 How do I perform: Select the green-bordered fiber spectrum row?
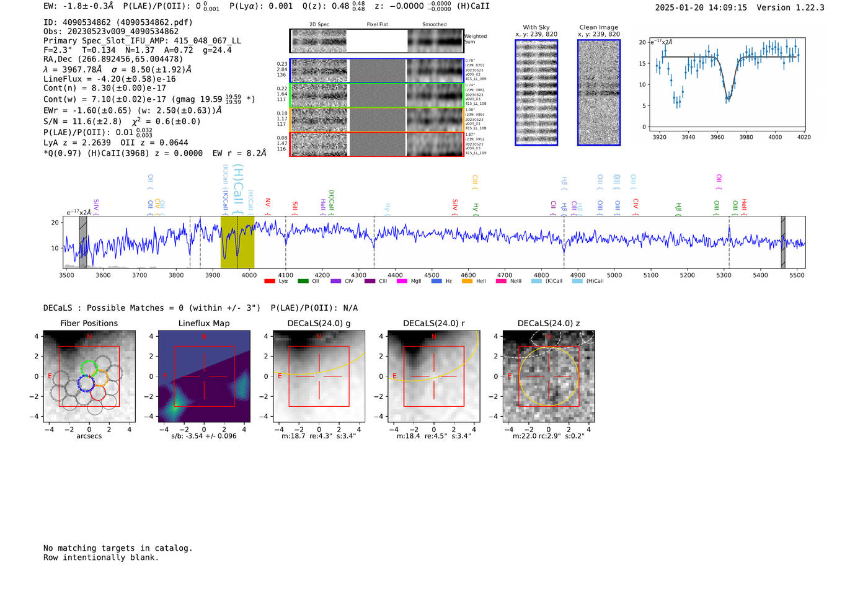pos(377,96)
